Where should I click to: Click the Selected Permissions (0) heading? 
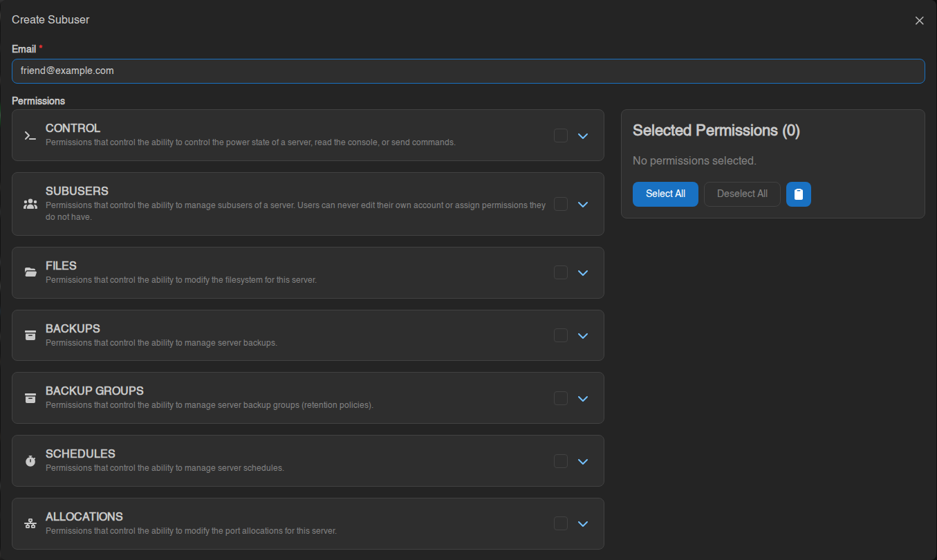716,131
